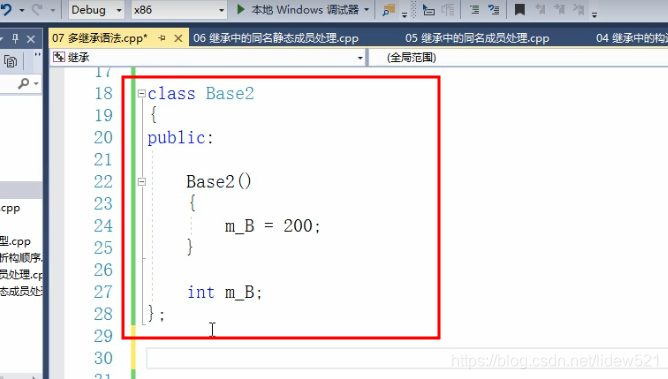Screen dimensions: 668x379
Task: Switch to 05 继承中的同名成员处理.cpp tab
Action: coord(477,38)
